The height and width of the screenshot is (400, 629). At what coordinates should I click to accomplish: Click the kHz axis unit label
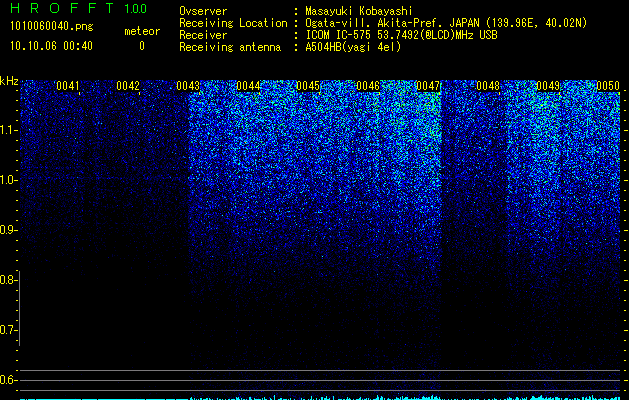coord(9,81)
